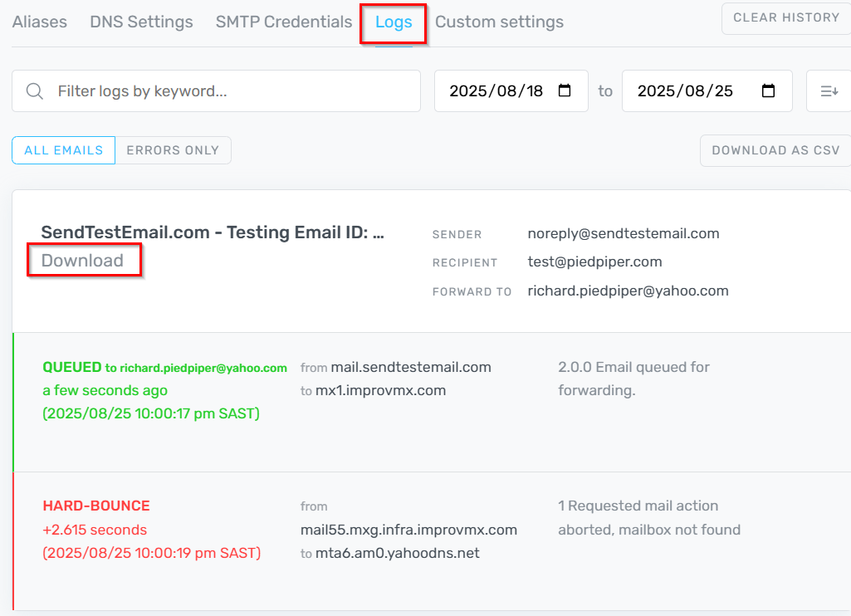Click the Clear History button
The image size is (851, 616).
(785, 17)
